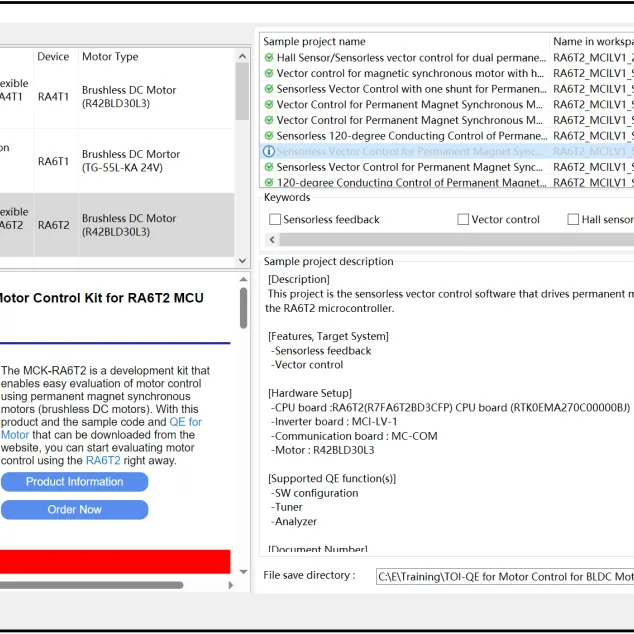
Task: Click check icon of 120-degree Conducting Control of Permanent Magnet
Action: coord(268,182)
